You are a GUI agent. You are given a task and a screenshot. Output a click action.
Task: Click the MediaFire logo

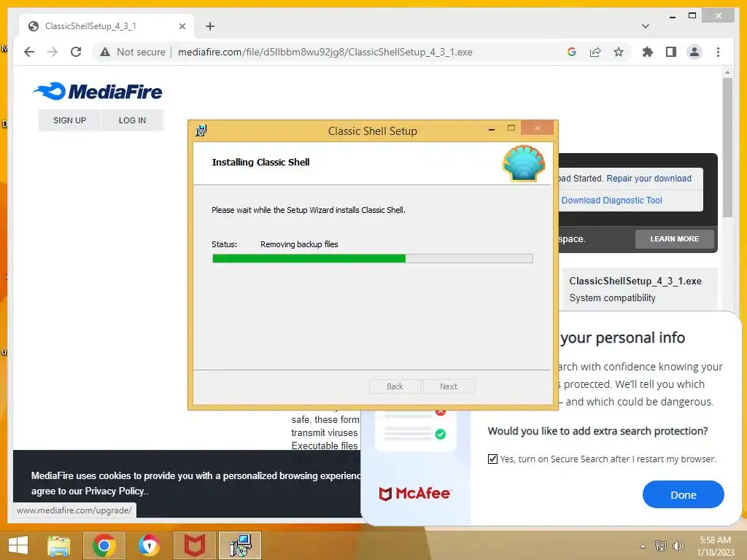[x=98, y=91]
